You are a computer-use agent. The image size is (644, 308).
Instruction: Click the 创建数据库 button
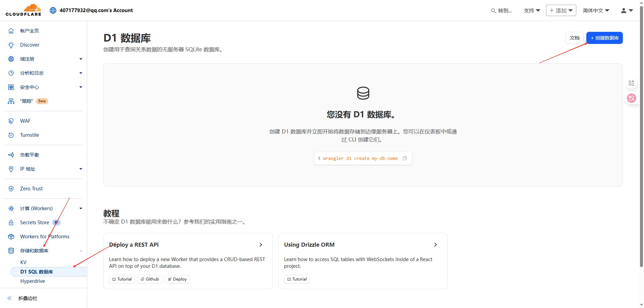click(604, 38)
